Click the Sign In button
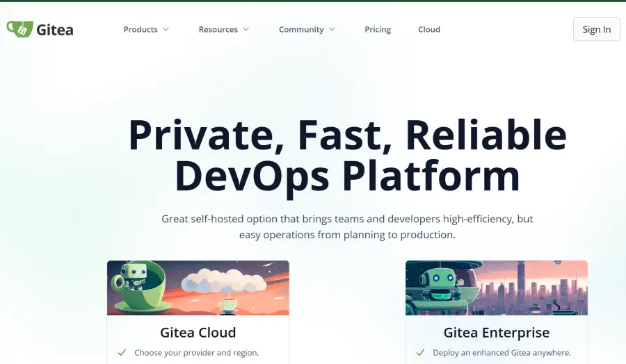 point(597,29)
